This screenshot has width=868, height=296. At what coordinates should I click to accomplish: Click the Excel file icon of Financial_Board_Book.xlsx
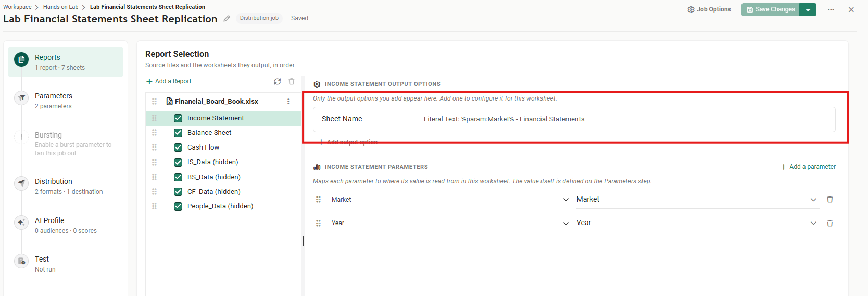pos(169,102)
